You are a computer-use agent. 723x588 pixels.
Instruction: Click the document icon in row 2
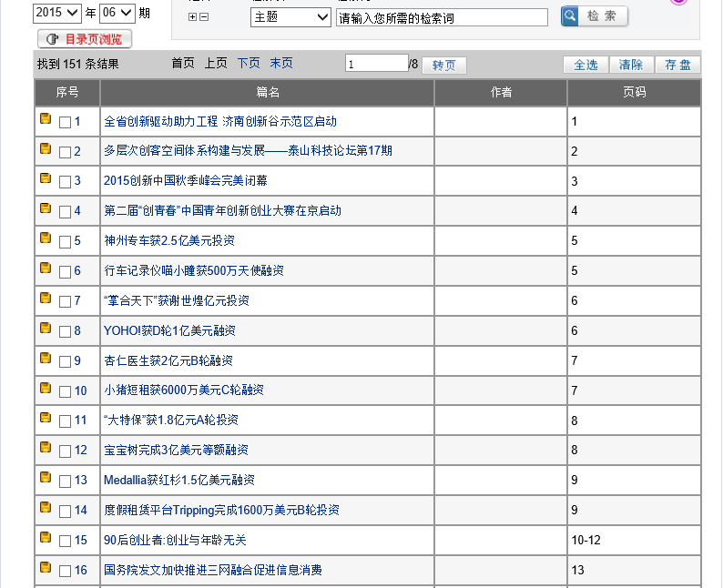click(46, 148)
